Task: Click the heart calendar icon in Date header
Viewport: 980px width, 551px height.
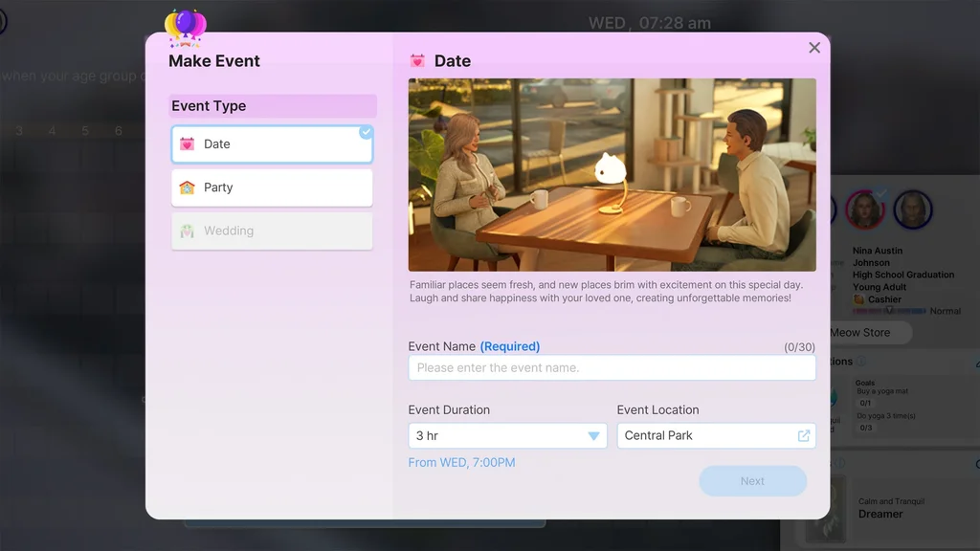Action: coord(417,61)
